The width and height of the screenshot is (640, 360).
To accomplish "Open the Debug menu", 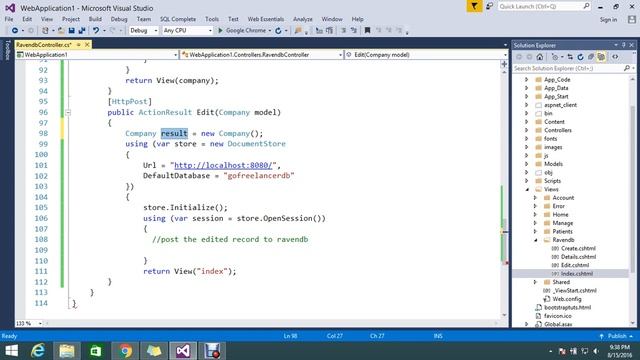I will point(119,19).
